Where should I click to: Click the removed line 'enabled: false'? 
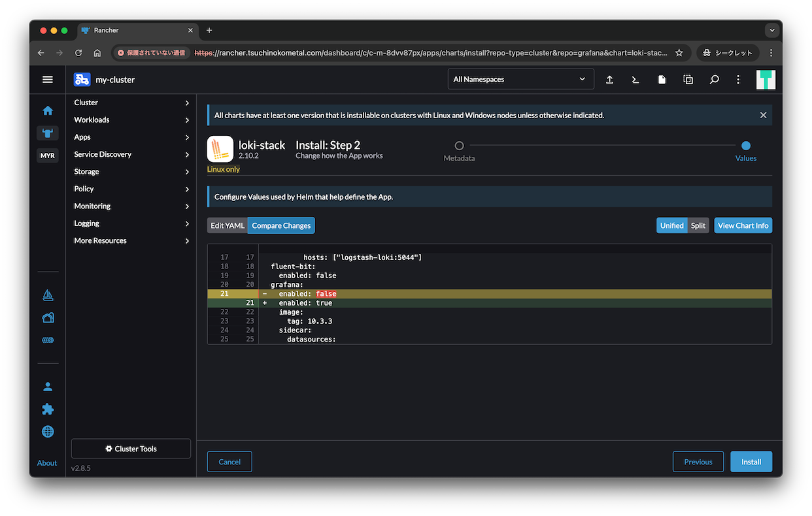pos(489,294)
